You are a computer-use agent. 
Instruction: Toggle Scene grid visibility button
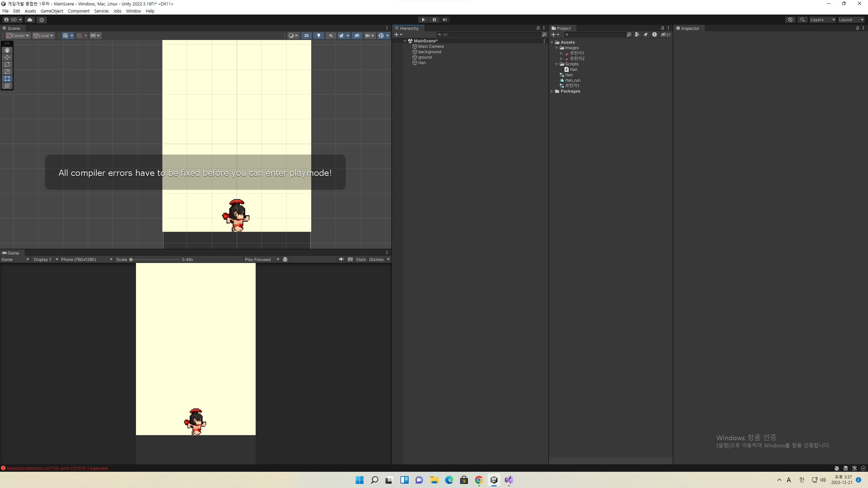[x=65, y=36]
